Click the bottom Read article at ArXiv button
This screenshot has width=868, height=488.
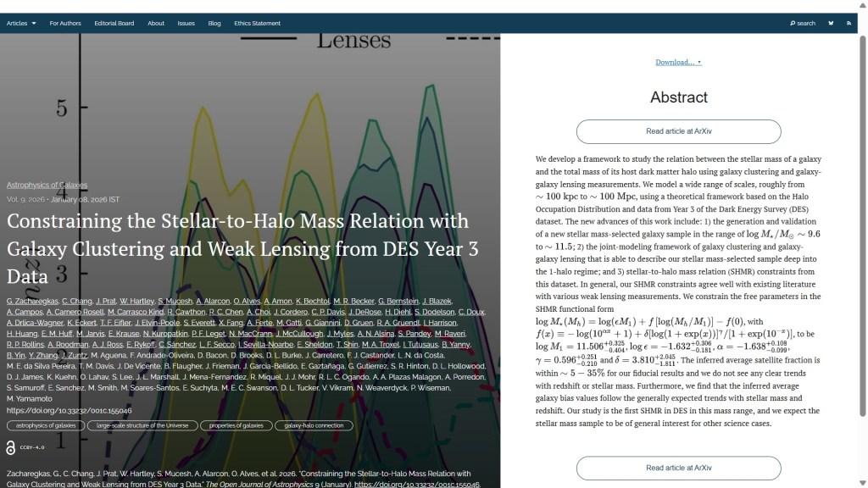(678, 468)
